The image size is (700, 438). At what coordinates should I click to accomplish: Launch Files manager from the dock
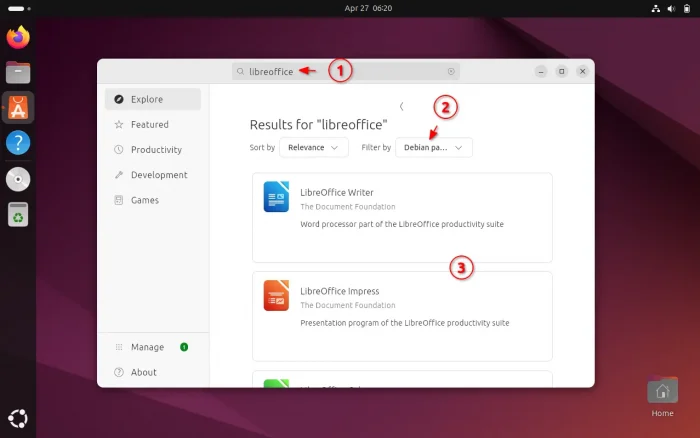[x=18, y=72]
